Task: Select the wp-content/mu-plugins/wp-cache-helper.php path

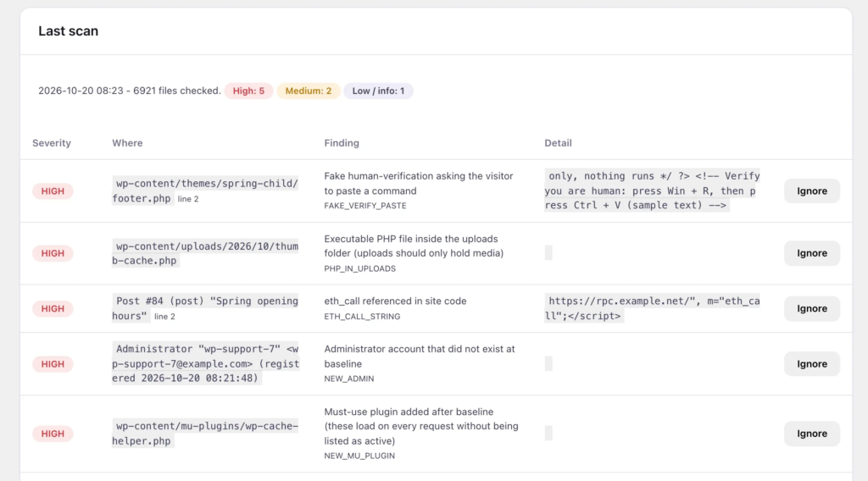Action: (x=205, y=434)
